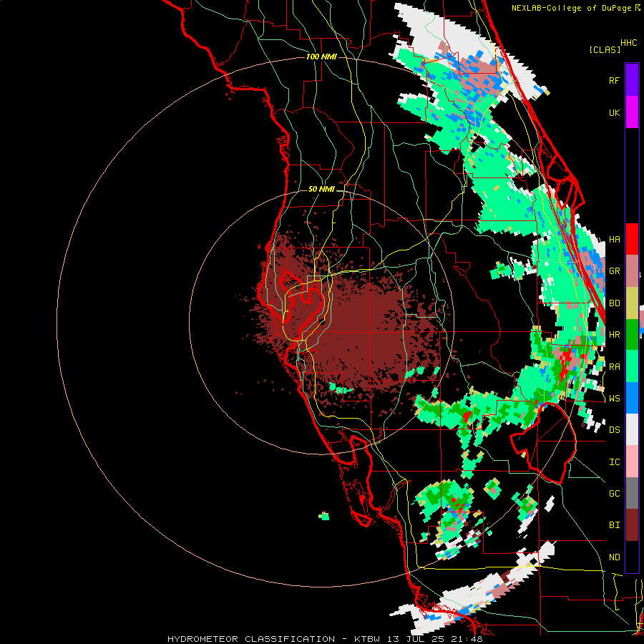Viewport: 644px width, 644px height.
Task: Select the gray GC legend swatch
Action: pos(632,493)
